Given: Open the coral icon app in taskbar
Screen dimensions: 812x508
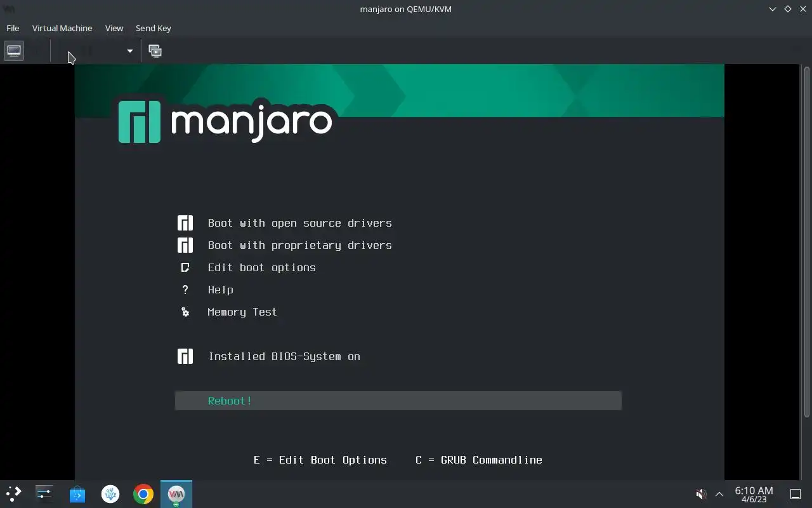Looking at the screenshot, I should coord(110,494).
